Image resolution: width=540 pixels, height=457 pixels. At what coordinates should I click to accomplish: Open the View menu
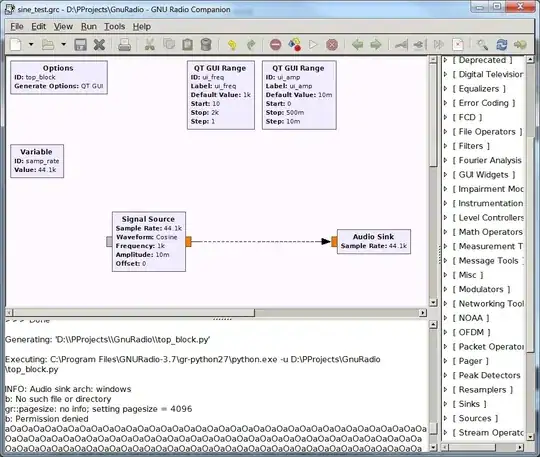click(x=63, y=27)
